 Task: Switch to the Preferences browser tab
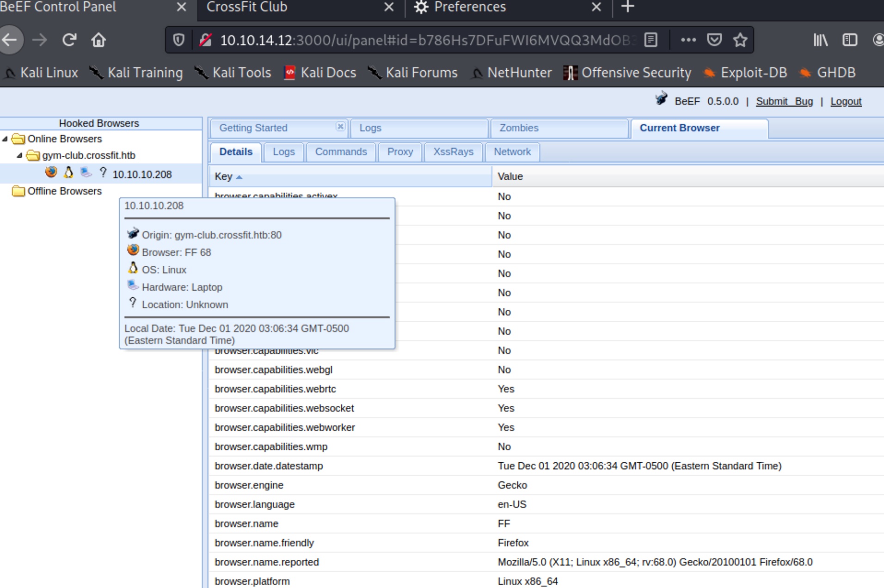(470, 7)
